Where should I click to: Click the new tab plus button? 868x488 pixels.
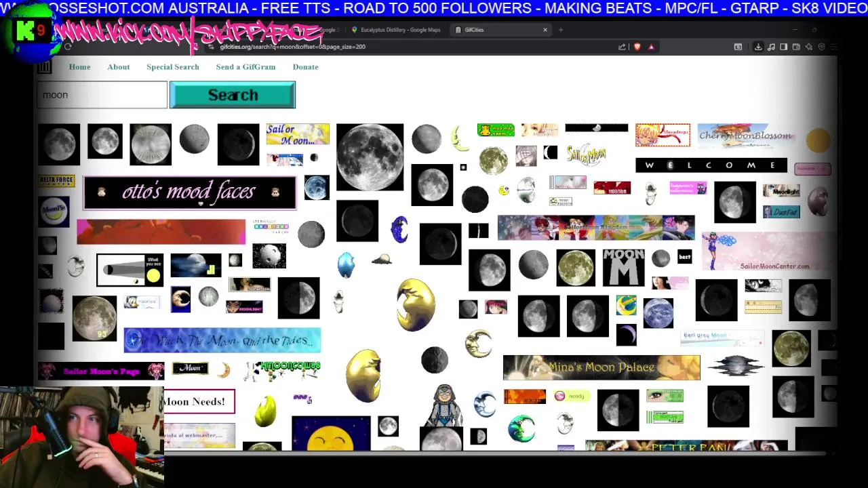click(561, 30)
